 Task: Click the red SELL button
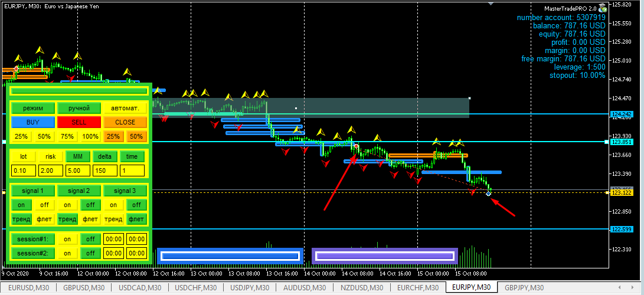click(79, 122)
